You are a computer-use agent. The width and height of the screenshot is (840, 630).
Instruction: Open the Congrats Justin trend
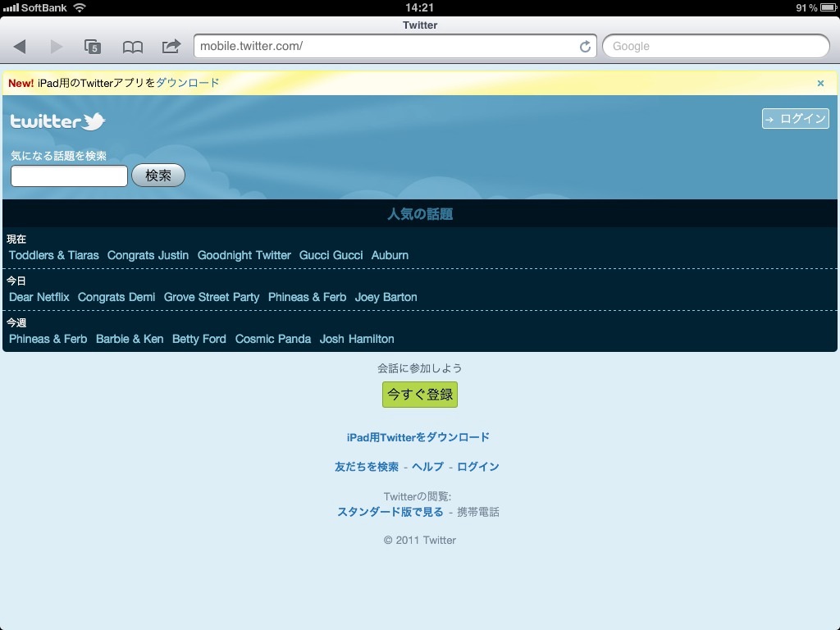(x=148, y=255)
